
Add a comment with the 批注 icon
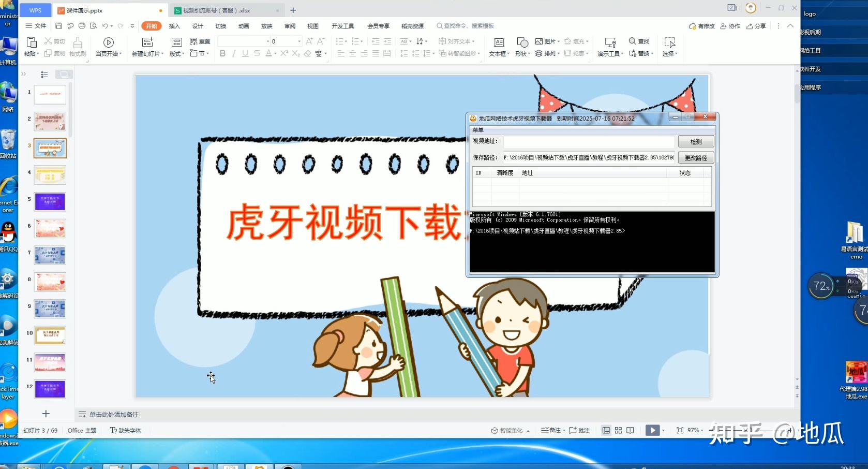[582, 430]
